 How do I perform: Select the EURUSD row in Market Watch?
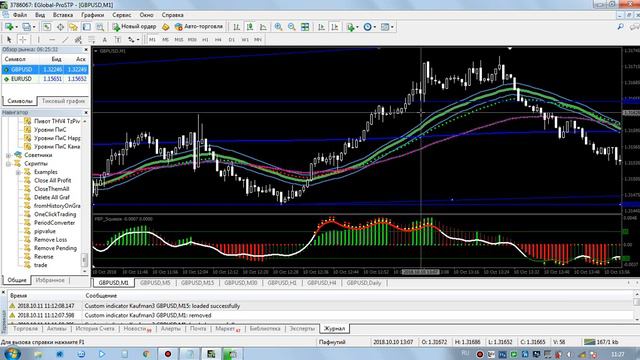click(x=45, y=78)
